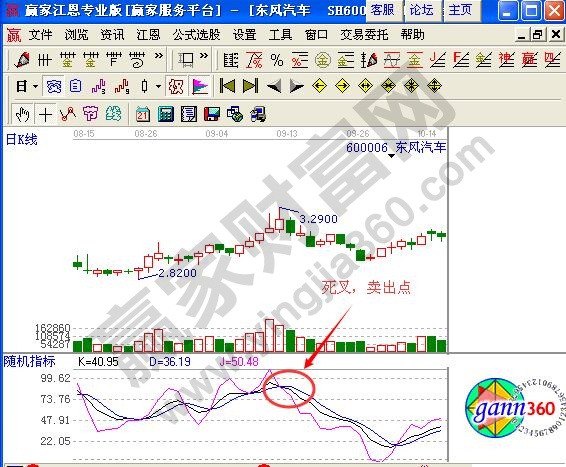
Task: Step forward with the black right arrow
Action: click(297, 86)
